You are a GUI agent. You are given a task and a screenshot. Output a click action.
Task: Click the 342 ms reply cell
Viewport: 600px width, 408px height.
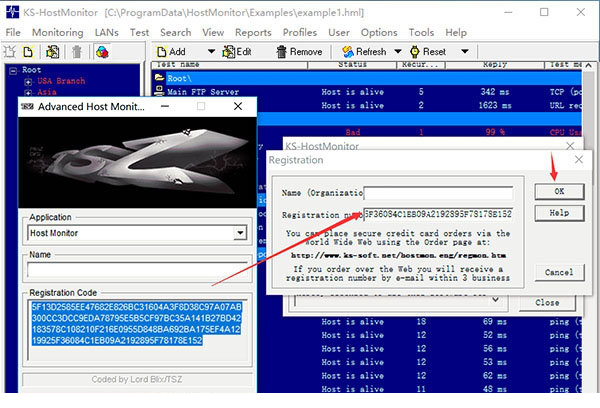(496, 92)
